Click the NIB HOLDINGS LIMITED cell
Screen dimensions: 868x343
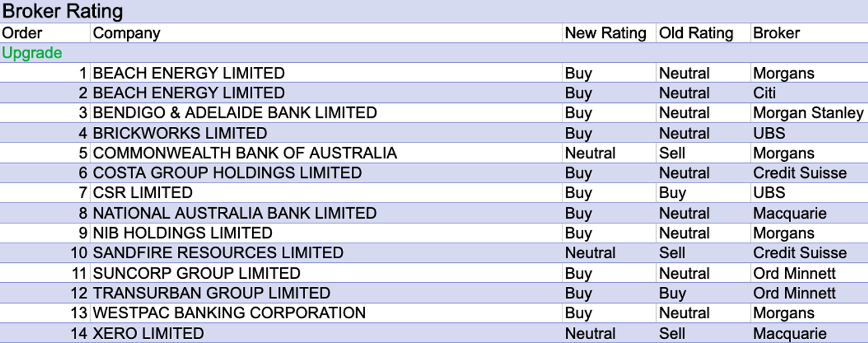[x=183, y=233]
